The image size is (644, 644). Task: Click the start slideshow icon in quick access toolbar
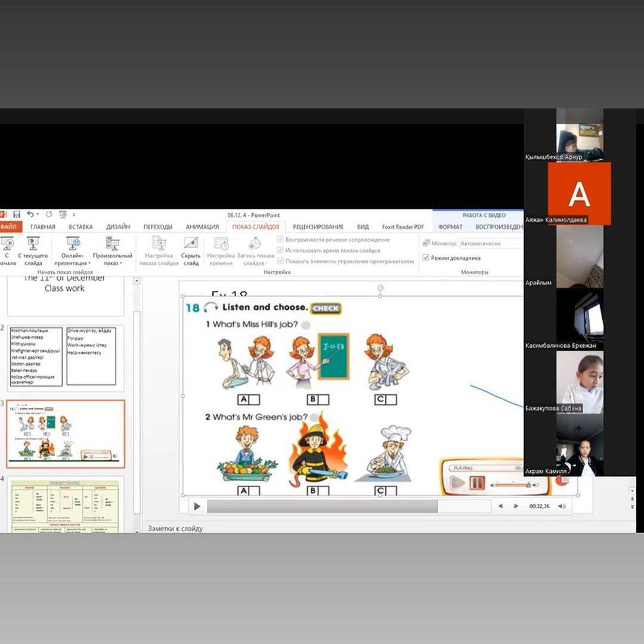point(63,215)
